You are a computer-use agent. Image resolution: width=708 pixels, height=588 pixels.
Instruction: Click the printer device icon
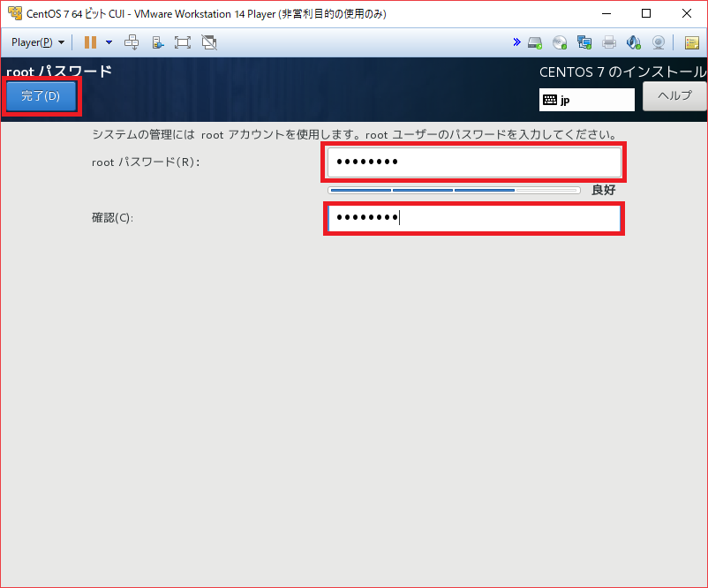(608, 42)
